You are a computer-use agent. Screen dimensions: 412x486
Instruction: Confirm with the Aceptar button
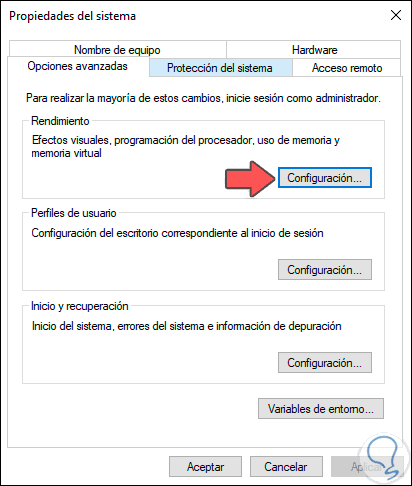coord(205,467)
